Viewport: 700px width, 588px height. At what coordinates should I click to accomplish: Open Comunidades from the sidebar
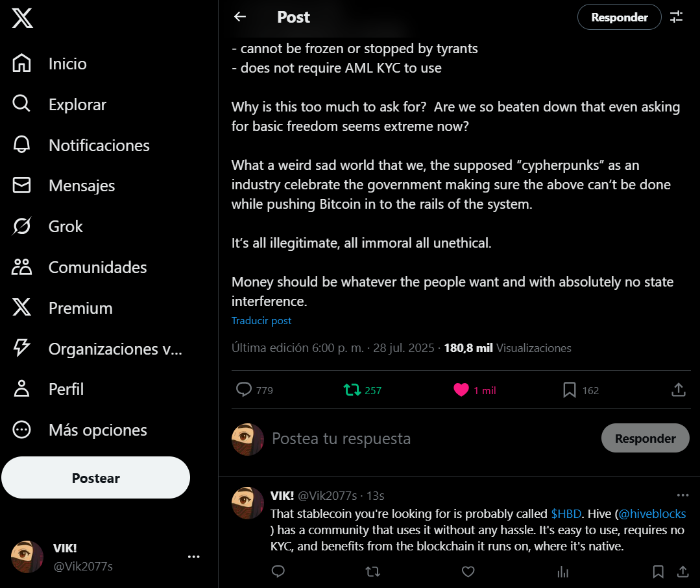click(79, 267)
